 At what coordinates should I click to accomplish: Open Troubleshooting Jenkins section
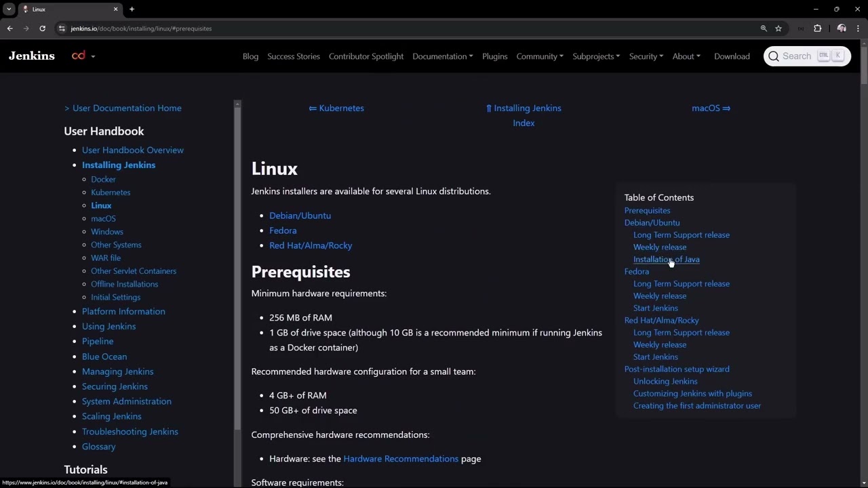click(x=130, y=431)
